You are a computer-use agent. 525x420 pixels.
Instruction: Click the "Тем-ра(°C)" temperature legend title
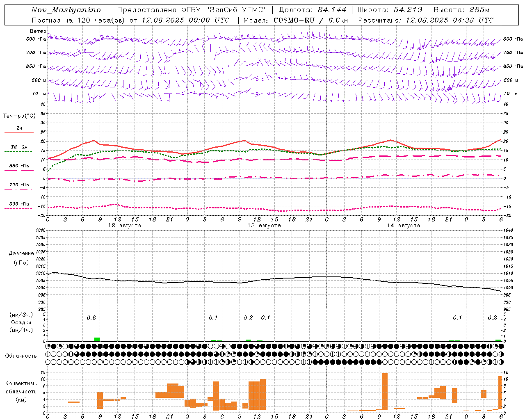pyautogui.click(x=19, y=116)
